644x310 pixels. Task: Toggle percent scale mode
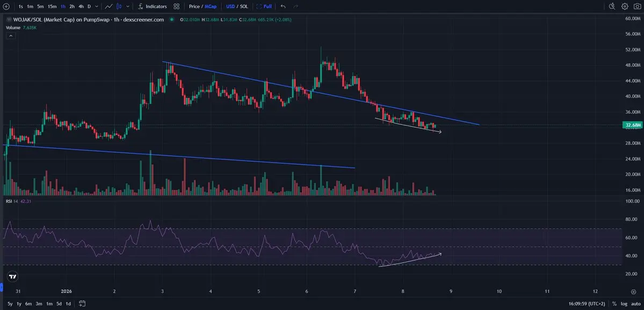[614, 304]
